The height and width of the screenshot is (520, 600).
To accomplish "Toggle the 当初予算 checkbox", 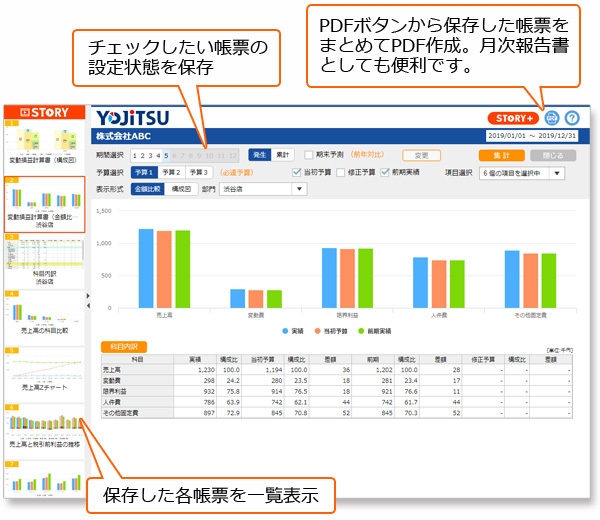I will [x=298, y=173].
